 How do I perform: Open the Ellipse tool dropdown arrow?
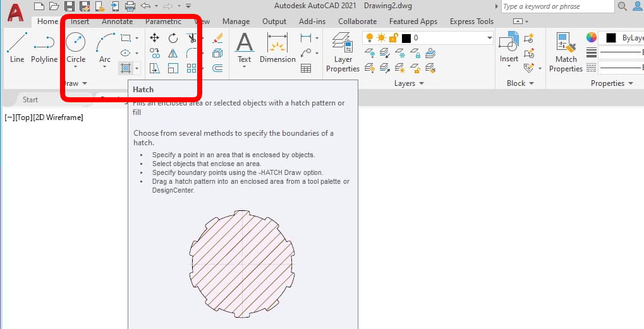[137, 53]
